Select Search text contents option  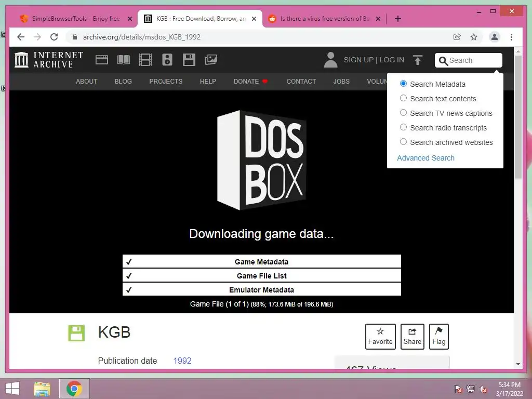coord(403,98)
